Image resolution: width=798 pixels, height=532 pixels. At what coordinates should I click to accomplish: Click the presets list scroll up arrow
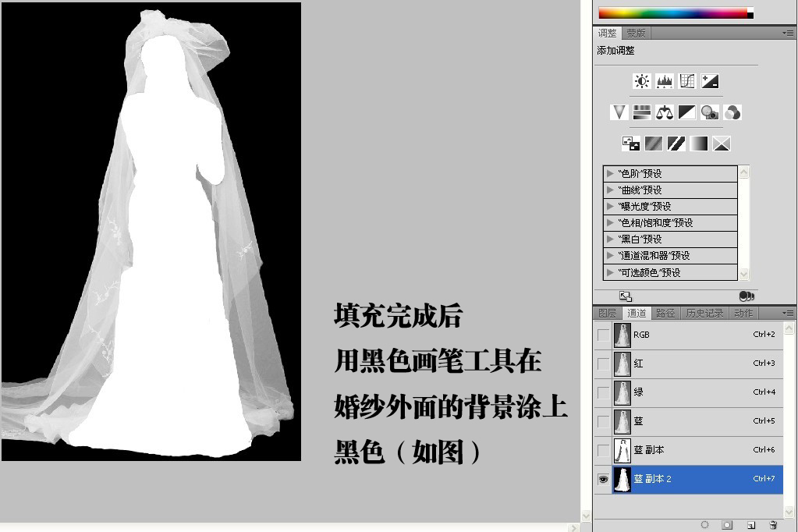tap(743, 172)
